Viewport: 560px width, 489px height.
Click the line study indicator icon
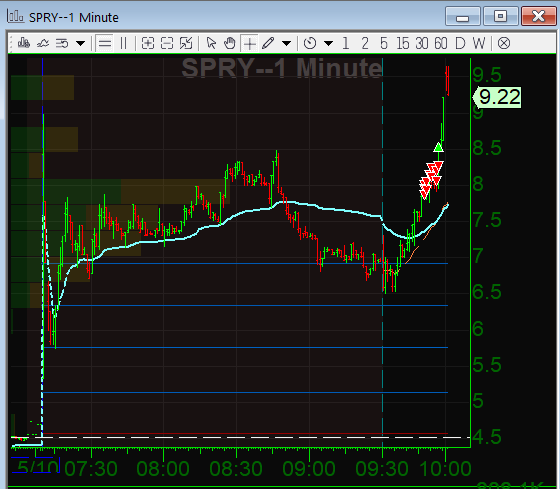coord(43,44)
